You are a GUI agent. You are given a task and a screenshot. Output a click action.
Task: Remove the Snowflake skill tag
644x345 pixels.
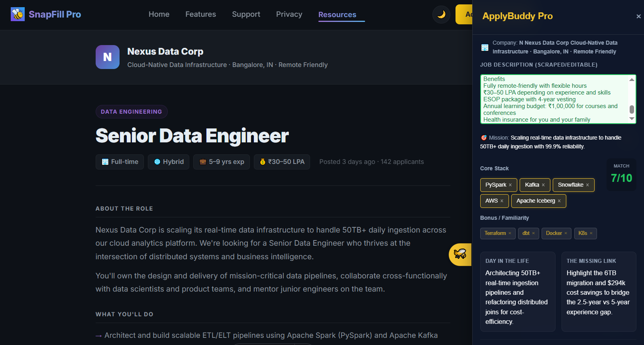pos(587,185)
